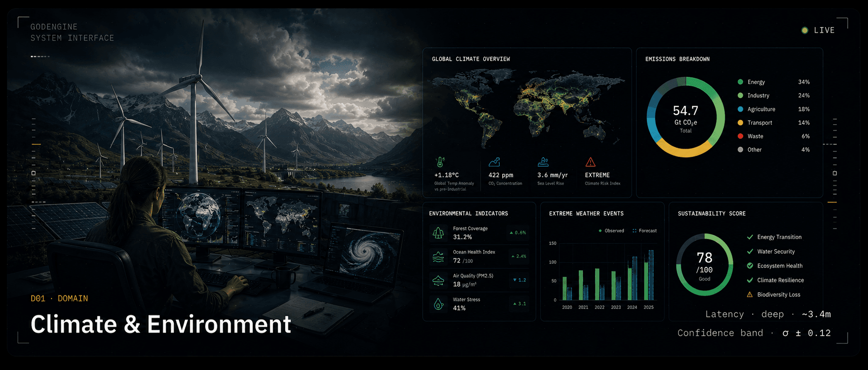The image size is (868, 370).
Task: Click the Water Stress droplet icon
Action: [438, 304]
